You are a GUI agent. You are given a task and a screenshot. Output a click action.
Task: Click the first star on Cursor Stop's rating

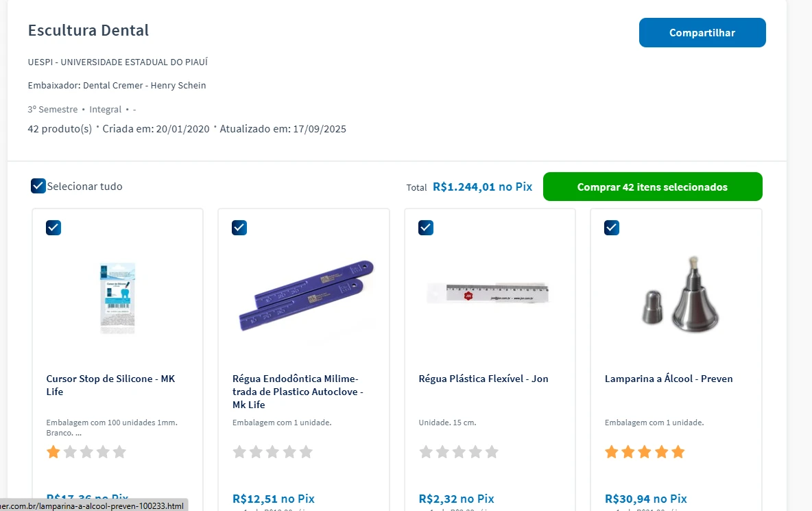pyautogui.click(x=53, y=451)
